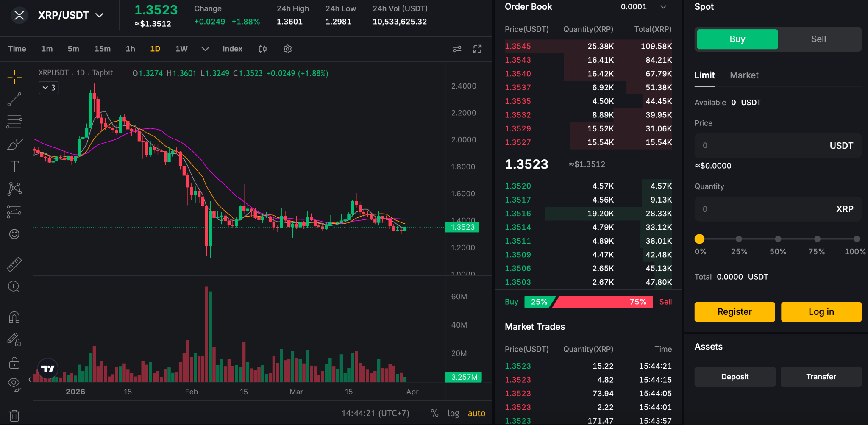The width and height of the screenshot is (868, 425).
Task: Open the ruler measure tool
Action: point(14,264)
